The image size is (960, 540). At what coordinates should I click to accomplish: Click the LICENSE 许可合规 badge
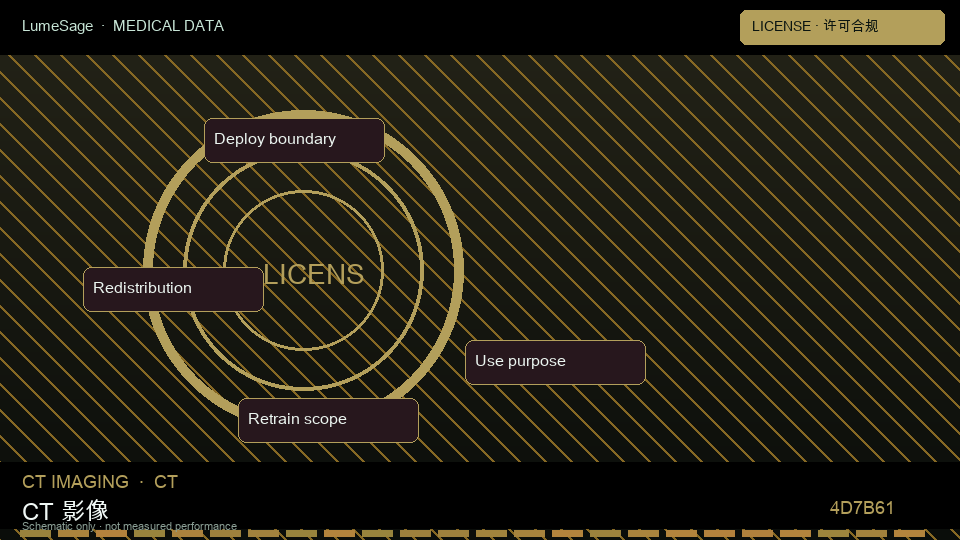point(842,27)
